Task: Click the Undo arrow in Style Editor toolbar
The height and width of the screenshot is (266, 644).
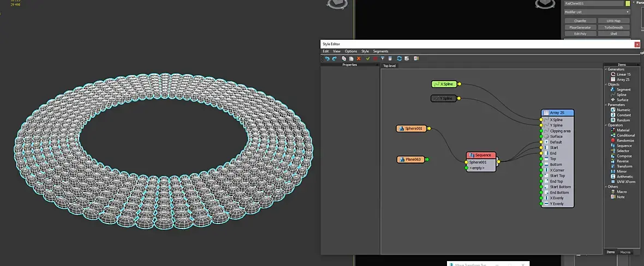Action: [x=327, y=59]
